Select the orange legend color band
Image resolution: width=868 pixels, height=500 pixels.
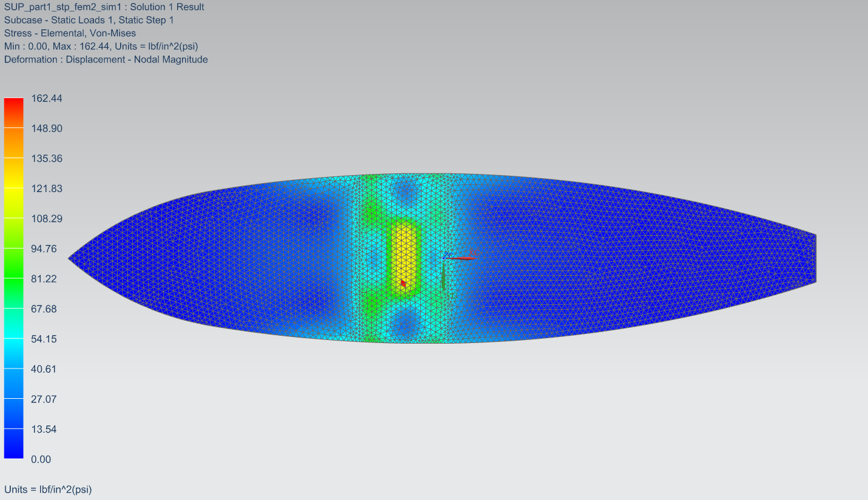(13, 142)
